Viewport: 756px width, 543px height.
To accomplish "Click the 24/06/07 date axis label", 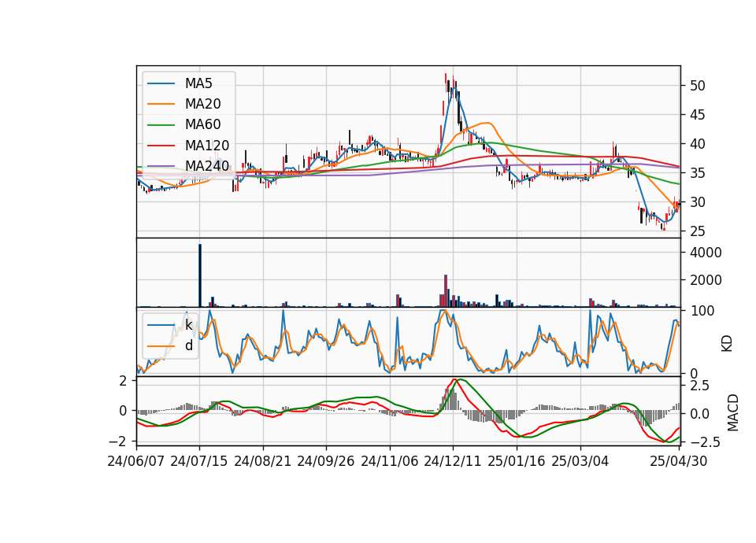I will pos(136,462).
